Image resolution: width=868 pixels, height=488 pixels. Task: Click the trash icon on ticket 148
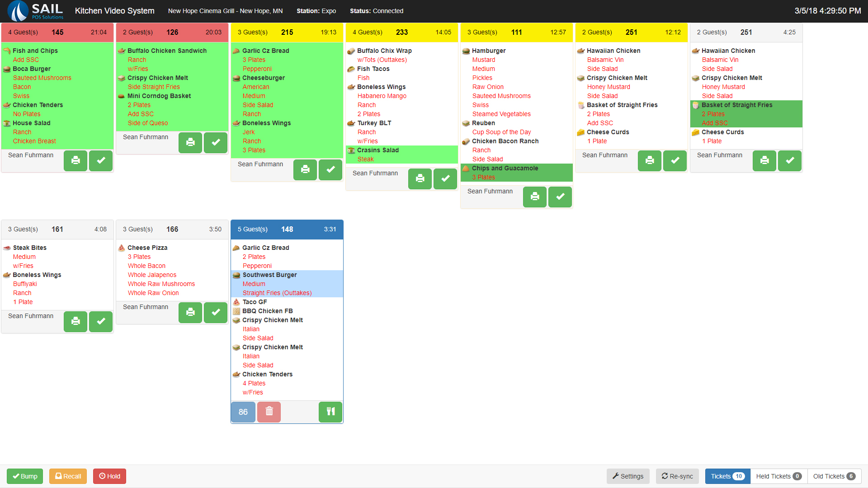pyautogui.click(x=269, y=412)
